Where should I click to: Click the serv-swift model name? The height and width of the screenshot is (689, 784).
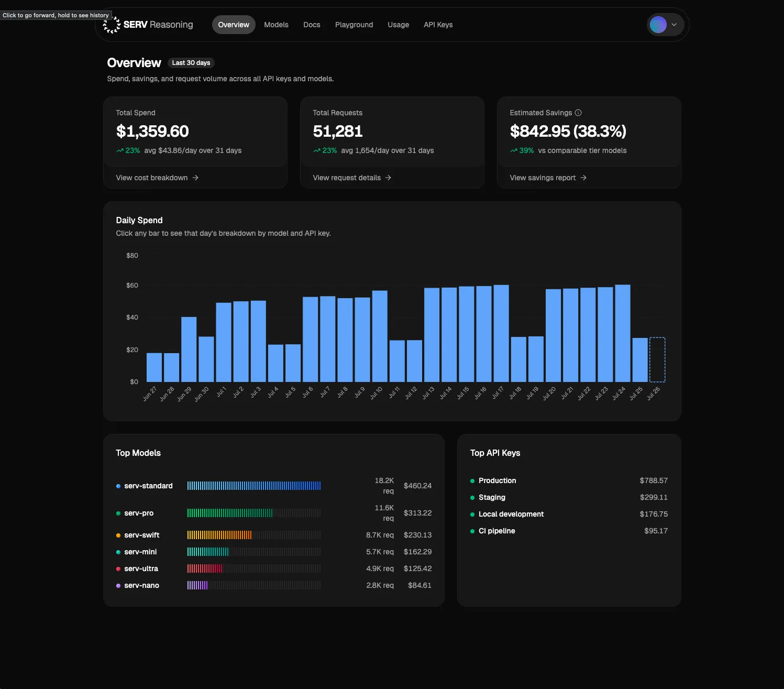pyautogui.click(x=141, y=535)
